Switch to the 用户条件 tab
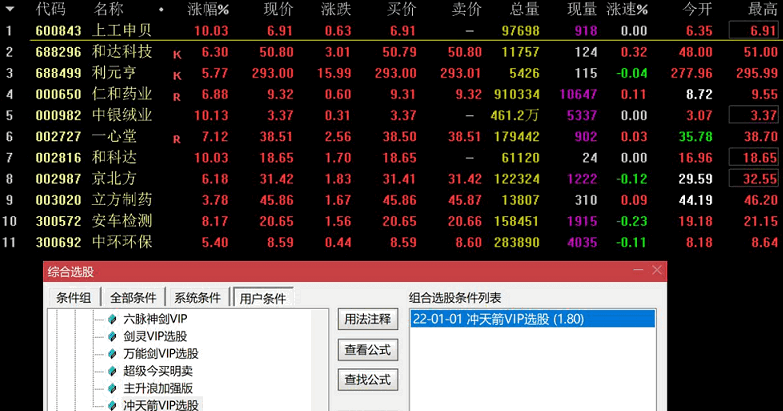783x411 pixels. coord(263,298)
